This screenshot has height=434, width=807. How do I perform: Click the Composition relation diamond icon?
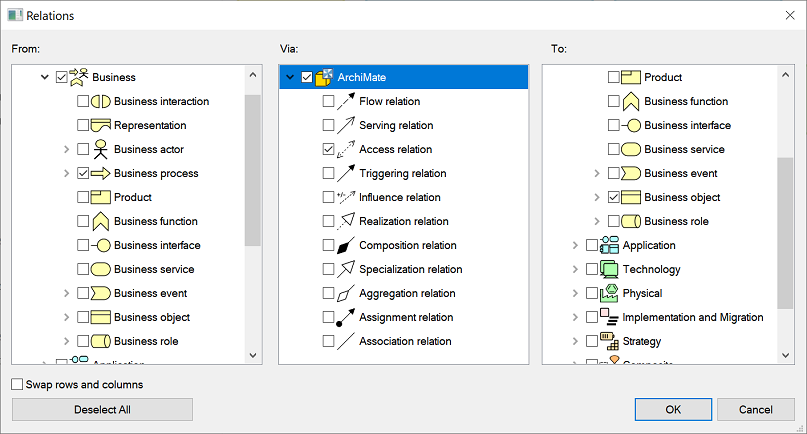[345, 245]
